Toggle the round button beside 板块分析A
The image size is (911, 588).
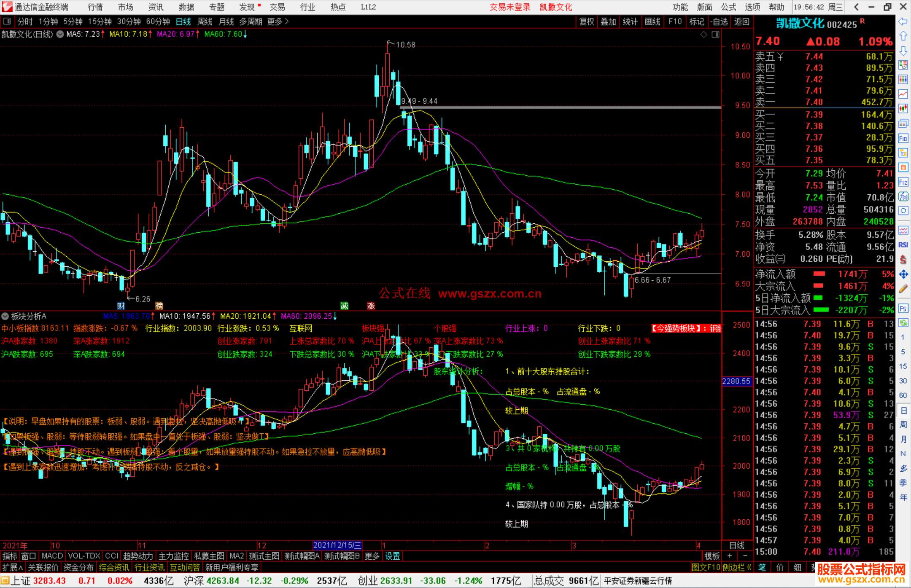[5, 316]
